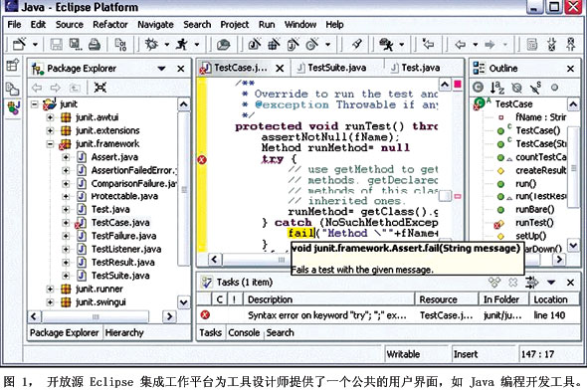Click the New Java Package icon
The width and height of the screenshot is (587, 392).
[x=274, y=45]
